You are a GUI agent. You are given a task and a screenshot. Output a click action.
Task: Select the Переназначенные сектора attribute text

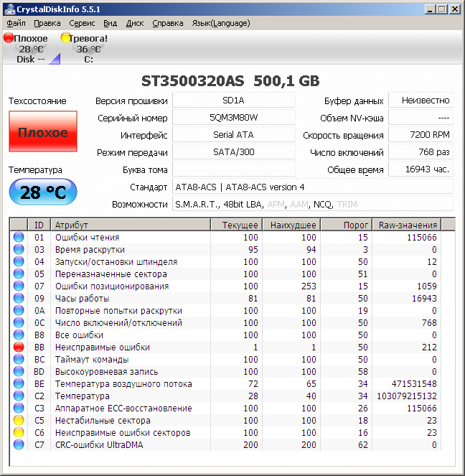(x=111, y=274)
